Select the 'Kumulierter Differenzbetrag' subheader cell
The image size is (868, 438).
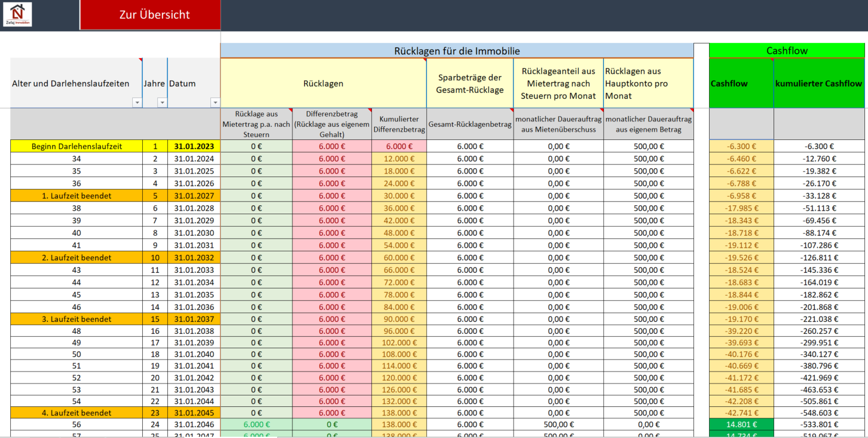pyautogui.click(x=398, y=124)
